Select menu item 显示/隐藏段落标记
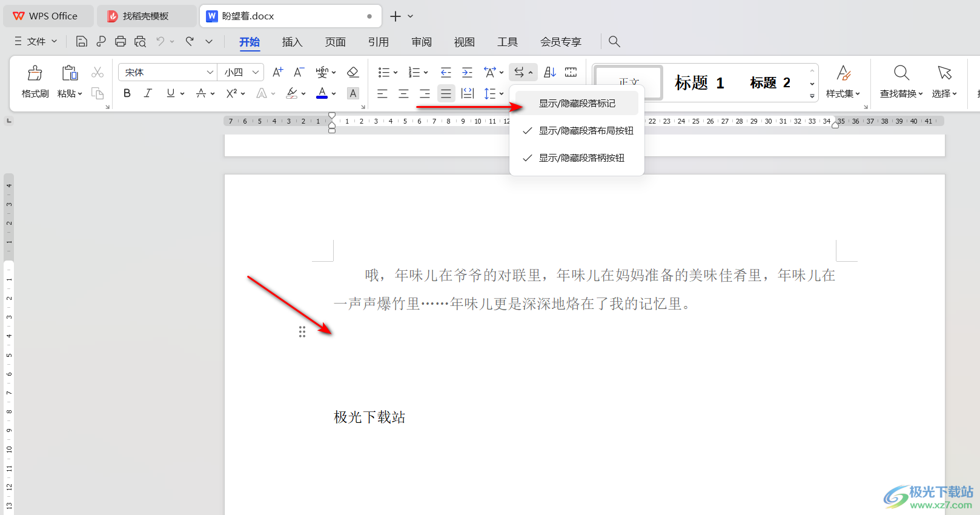This screenshot has width=980, height=515. tap(577, 104)
